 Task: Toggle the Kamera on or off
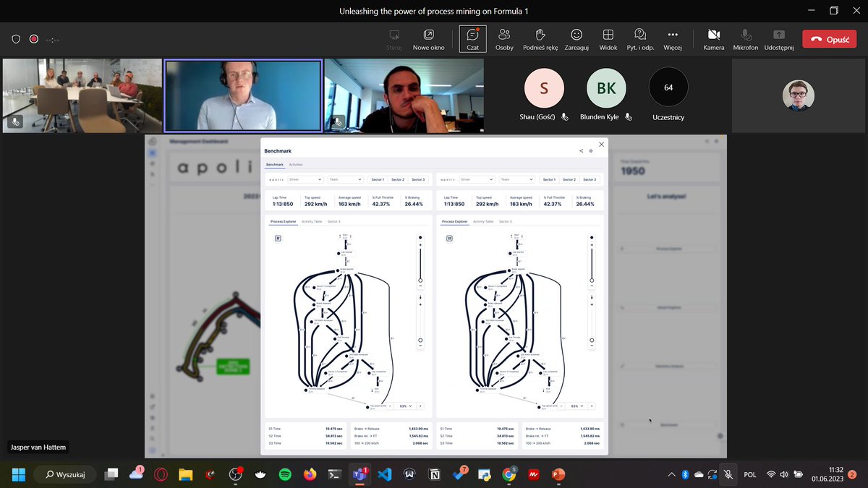[714, 39]
